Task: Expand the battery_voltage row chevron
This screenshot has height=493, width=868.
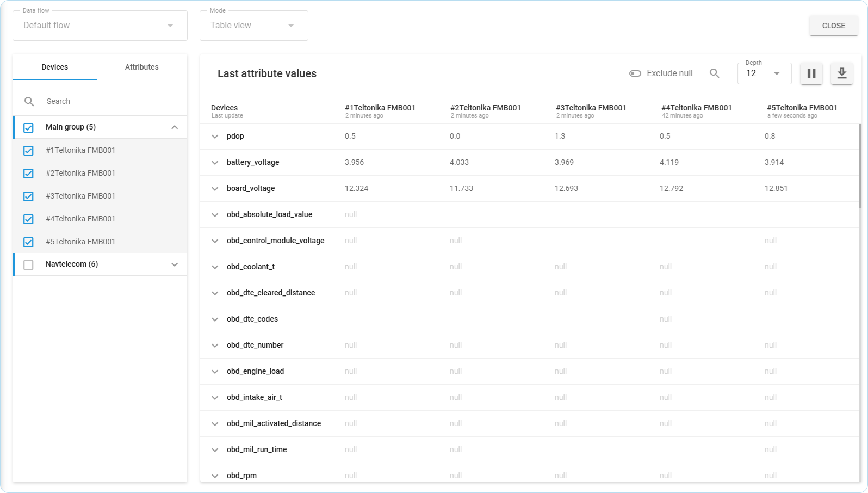Action: 215,163
